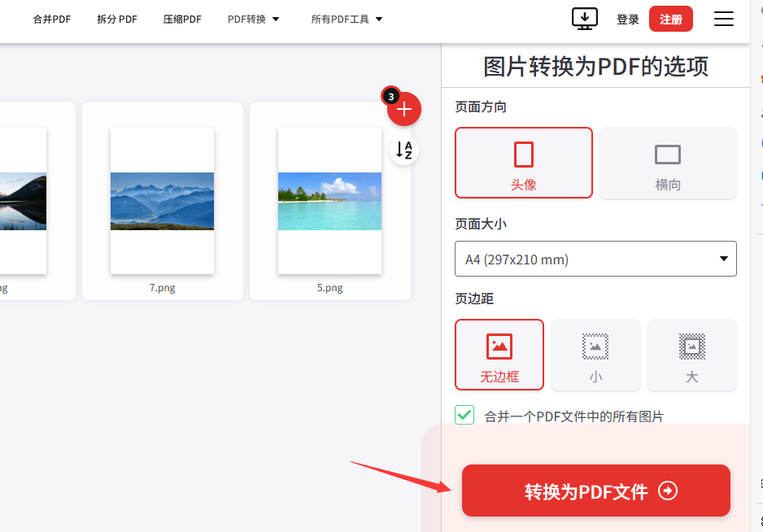The width and height of the screenshot is (763, 532).
Task: Click the 页边距 section label
Action: click(474, 299)
